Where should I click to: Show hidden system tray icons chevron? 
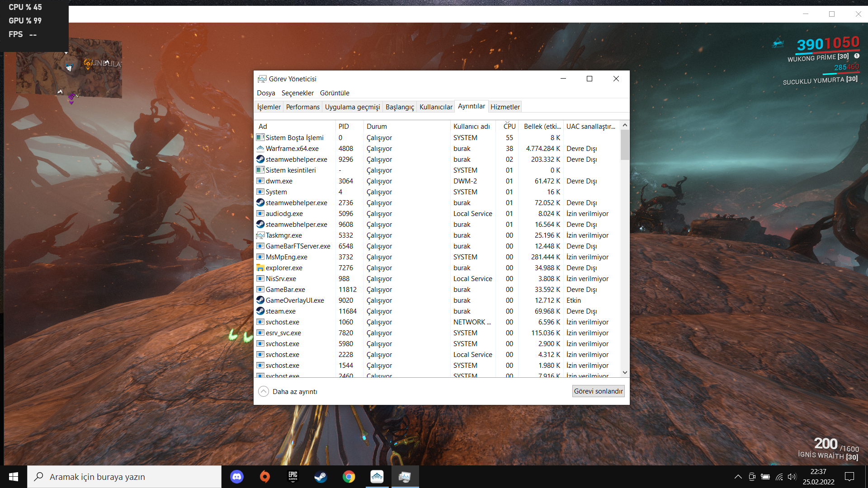[x=738, y=477]
